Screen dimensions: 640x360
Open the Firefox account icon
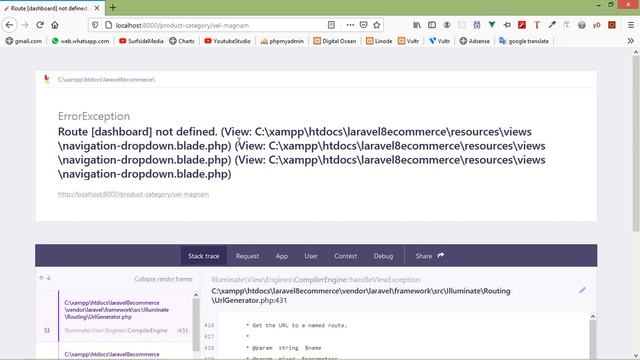[447, 25]
